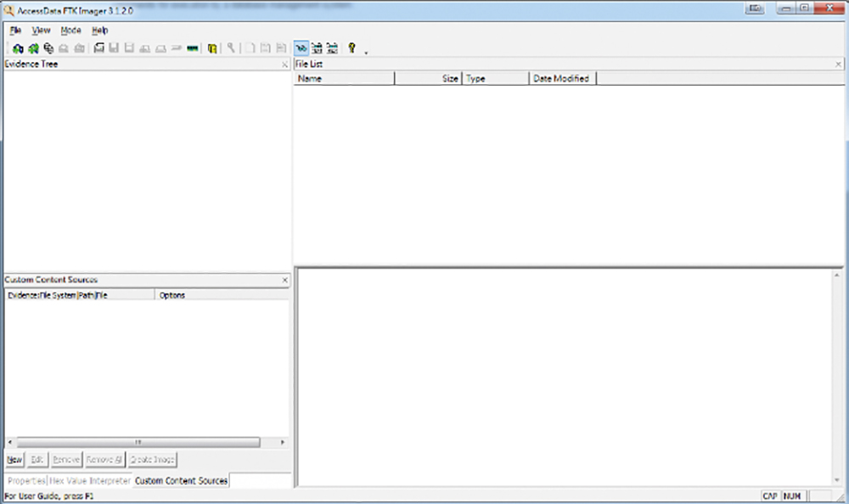The height and width of the screenshot is (504, 849).
Task: Click the horizontal scrollbar right arrow
Action: [x=283, y=442]
